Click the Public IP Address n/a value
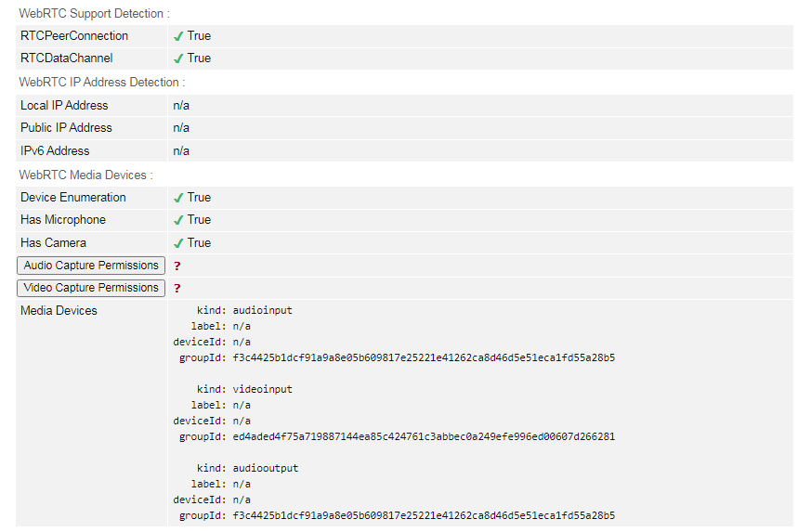Viewport: 798px width, 532px height. point(181,128)
